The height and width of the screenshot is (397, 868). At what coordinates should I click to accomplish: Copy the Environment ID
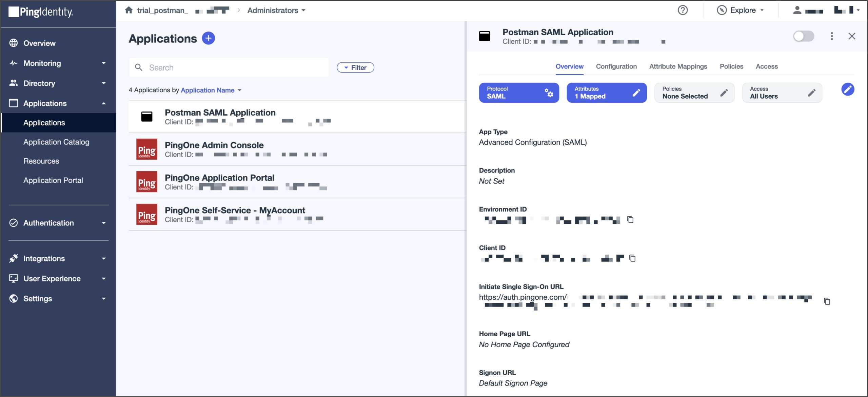630,219
